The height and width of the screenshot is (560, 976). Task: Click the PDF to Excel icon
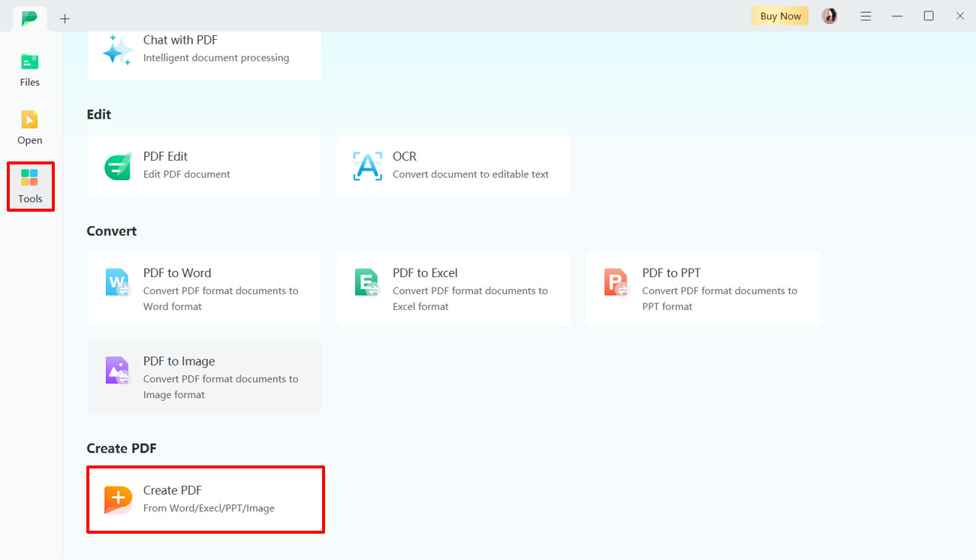(x=367, y=282)
